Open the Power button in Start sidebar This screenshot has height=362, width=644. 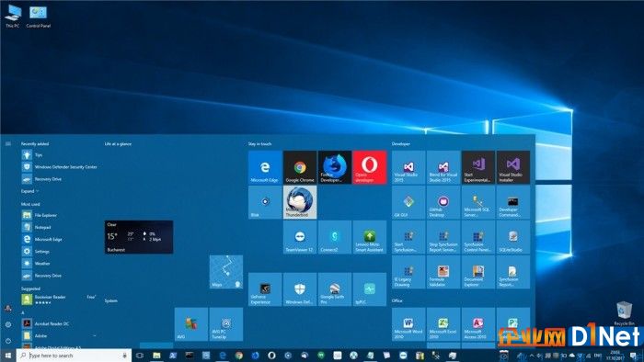pos(7,341)
